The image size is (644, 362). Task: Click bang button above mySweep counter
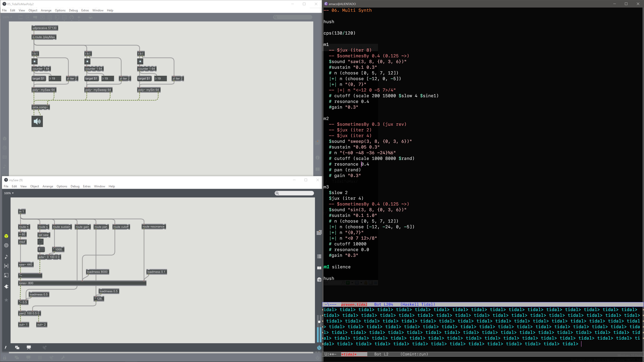[x=87, y=62]
